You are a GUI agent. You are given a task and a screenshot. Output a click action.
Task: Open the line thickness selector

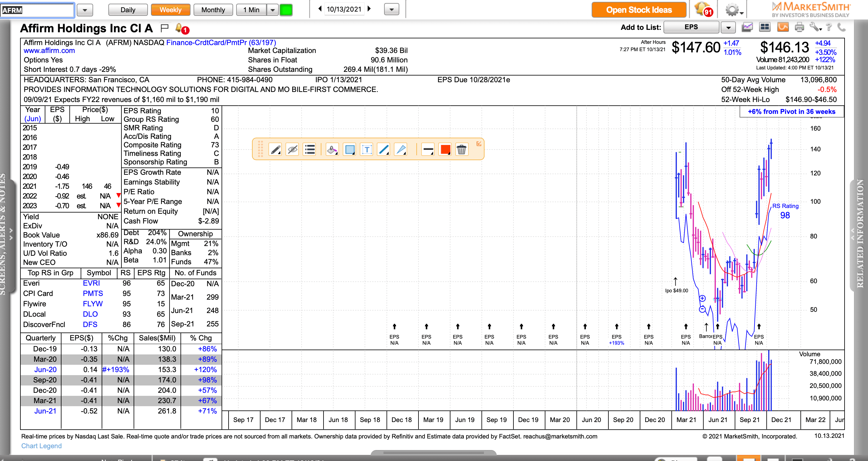(428, 150)
